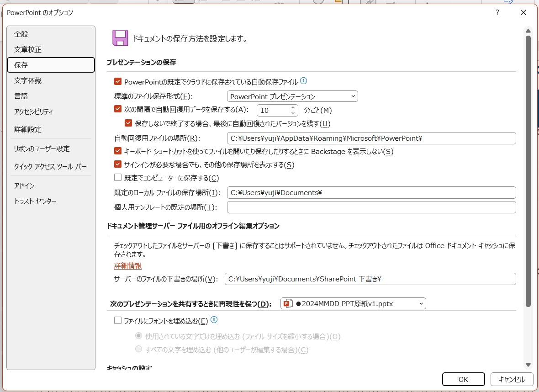The width and height of the screenshot is (539, 392).
Task: Click the サーバーのファイルの下書きの場所 field
Action: point(370,279)
